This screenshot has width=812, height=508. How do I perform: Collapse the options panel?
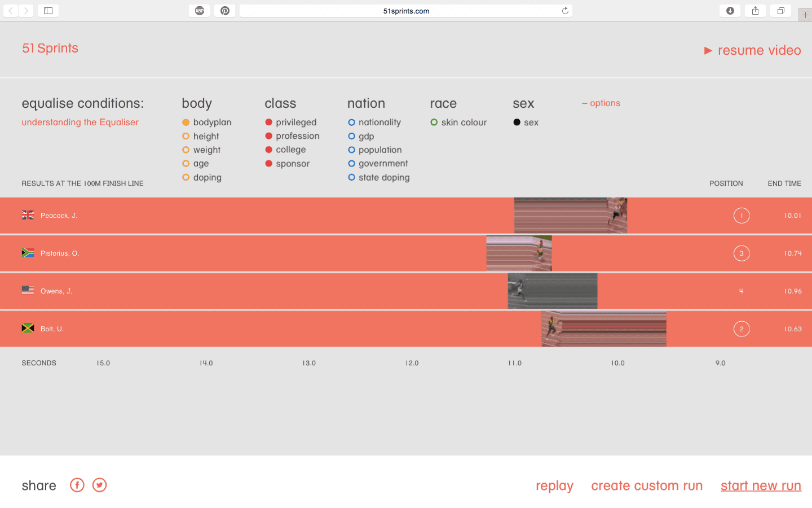click(601, 103)
